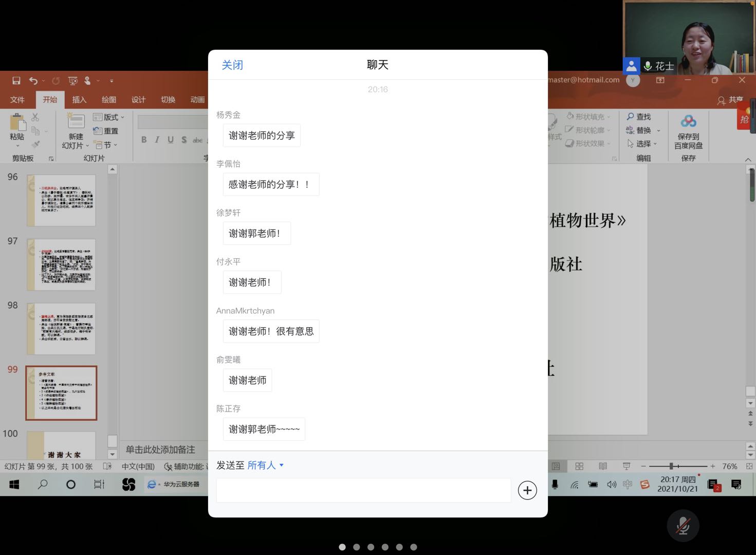
Task: Toggle italic formatting in the ribbon
Action: tap(157, 139)
